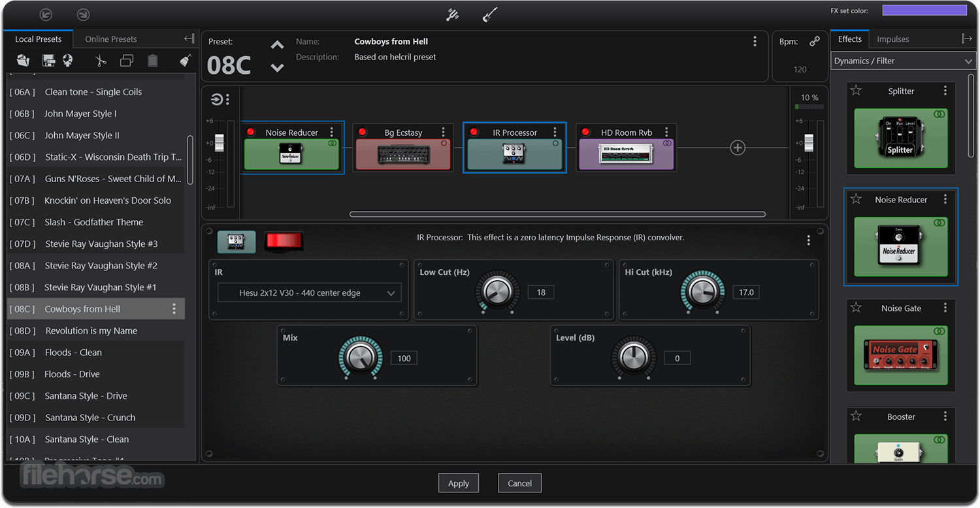Screen dimensions: 980x508
Task: Switch to the Local Presets tab
Action: 39,39
